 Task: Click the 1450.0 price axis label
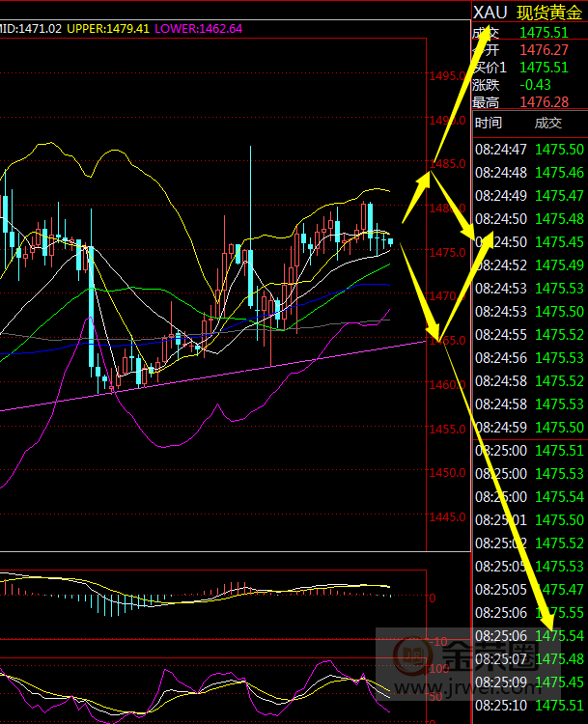click(446, 473)
